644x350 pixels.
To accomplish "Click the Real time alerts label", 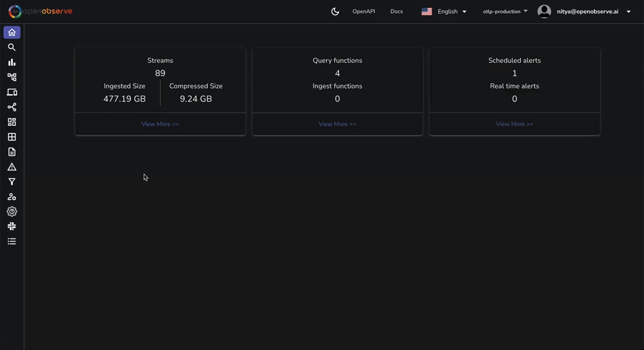I will coord(514,86).
